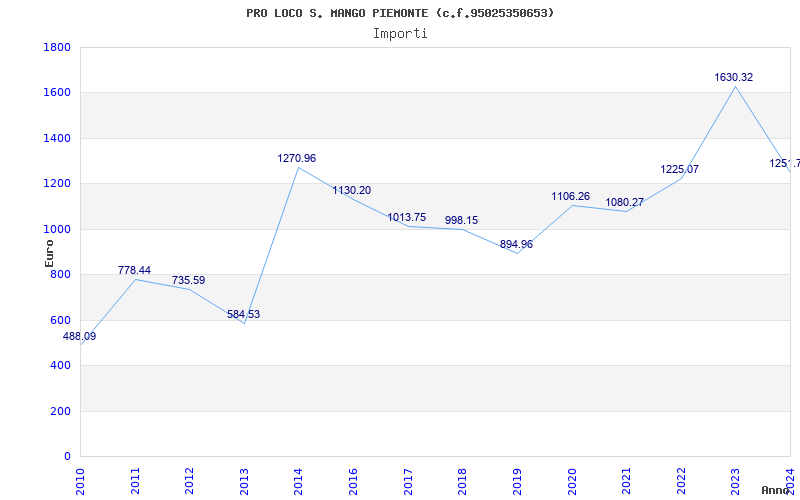Viewport: 800px width, 500px height.
Task: Click the 200 y-axis value
Action: 60,411
